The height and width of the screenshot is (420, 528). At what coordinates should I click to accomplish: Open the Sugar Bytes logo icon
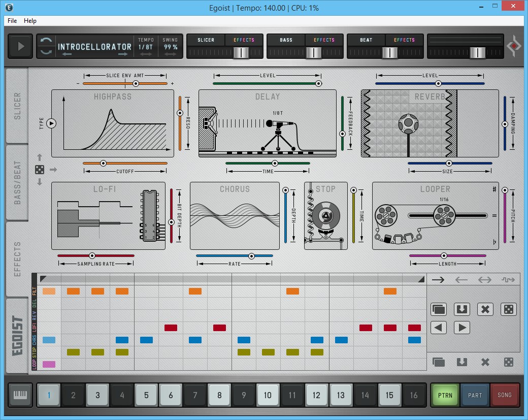tap(514, 46)
